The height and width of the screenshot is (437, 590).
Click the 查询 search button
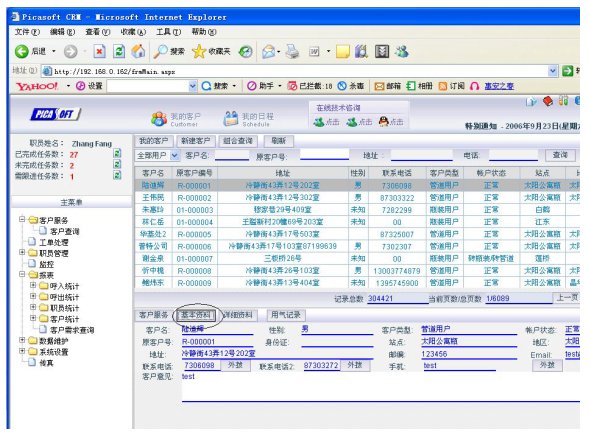(560, 155)
